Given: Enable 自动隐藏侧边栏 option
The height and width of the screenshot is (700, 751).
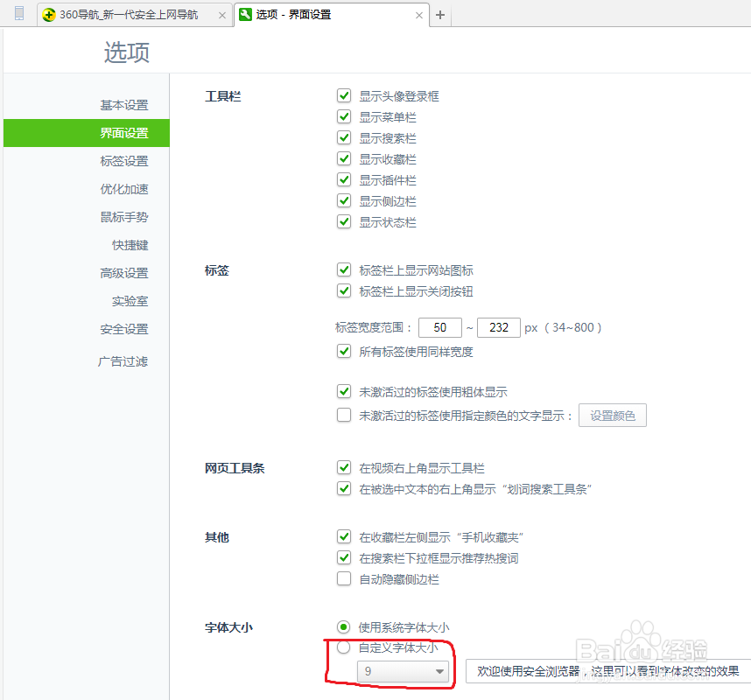Looking at the screenshot, I should point(344,578).
